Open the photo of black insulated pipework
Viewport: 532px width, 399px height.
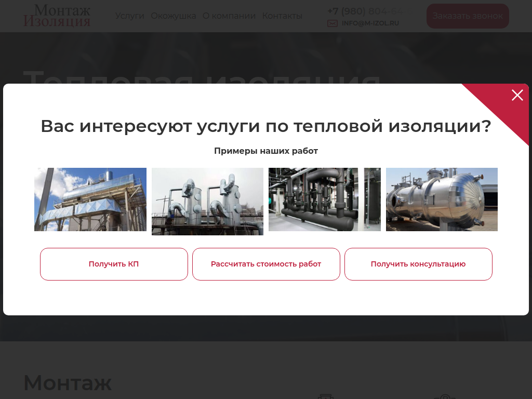pyautogui.click(x=324, y=199)
